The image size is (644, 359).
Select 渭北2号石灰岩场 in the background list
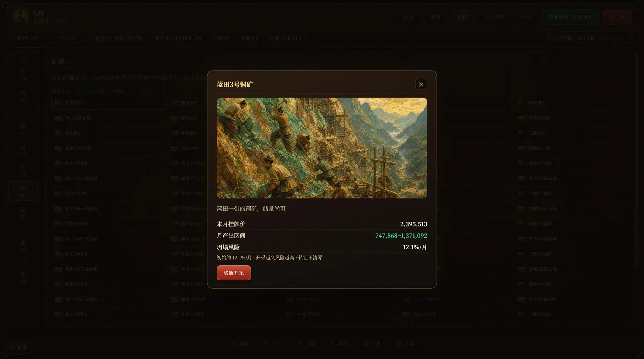[108, 178]
